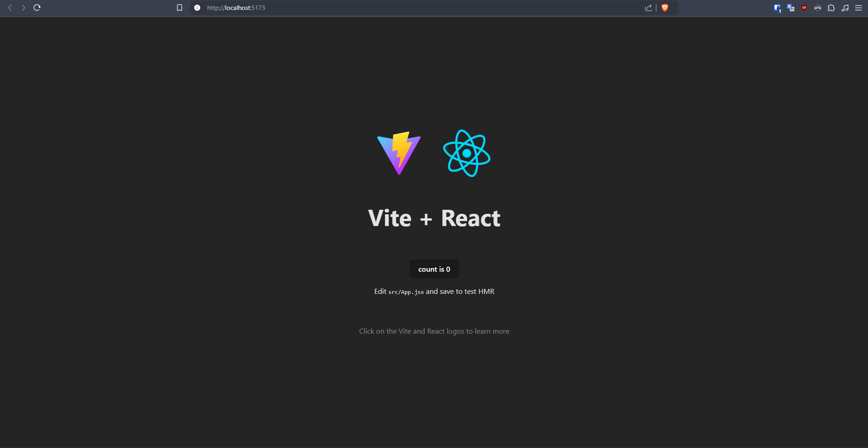This screenshot has width=868, height=448.
Task: View site information icon in address bar
Action: coord(197,8)
